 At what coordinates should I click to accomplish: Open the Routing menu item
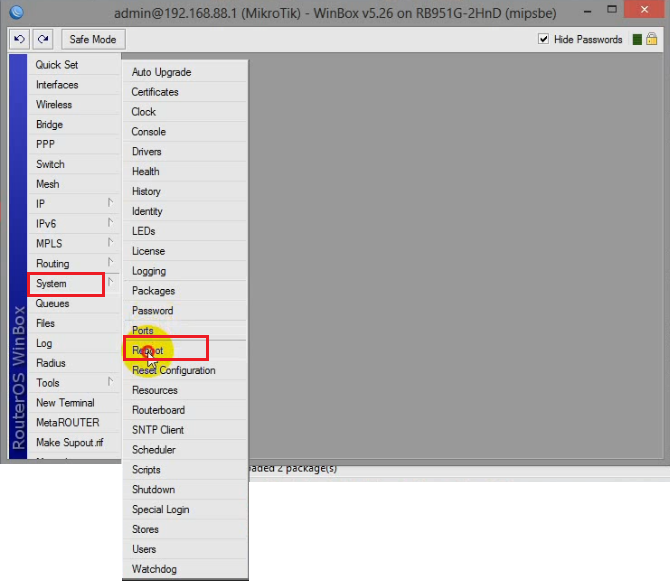pos(73,264)
